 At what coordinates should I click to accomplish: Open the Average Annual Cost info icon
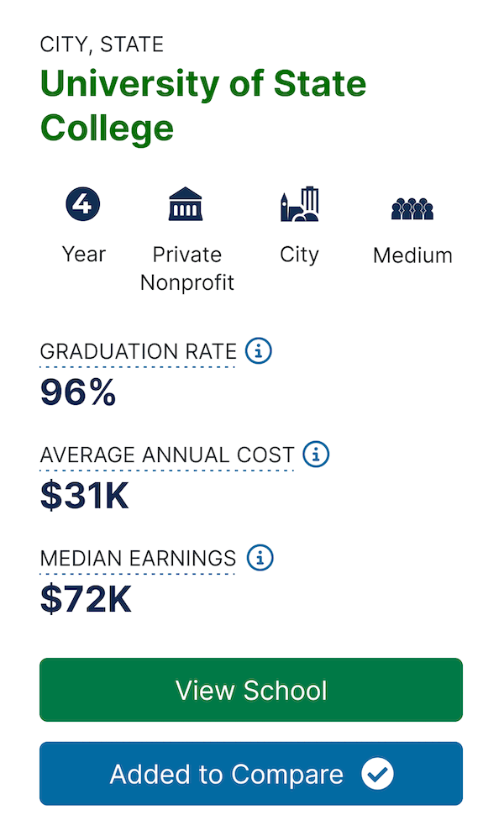point(316,455)
